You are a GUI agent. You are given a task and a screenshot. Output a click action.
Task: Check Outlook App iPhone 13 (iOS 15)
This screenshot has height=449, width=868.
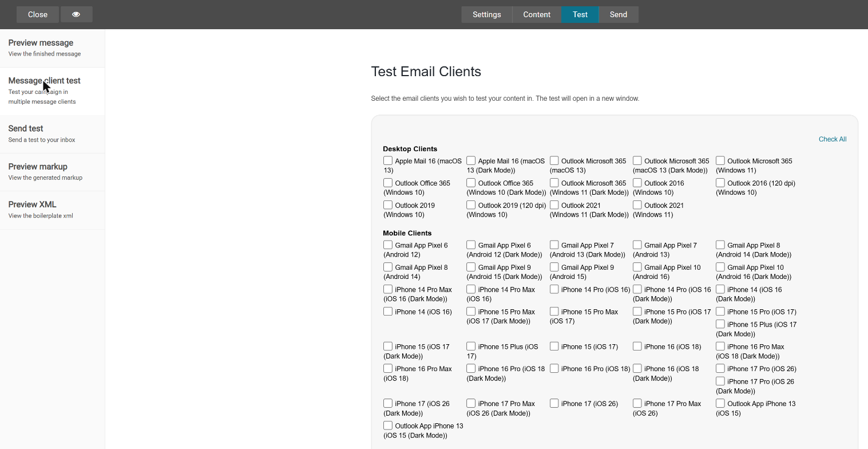click(720, 404)
